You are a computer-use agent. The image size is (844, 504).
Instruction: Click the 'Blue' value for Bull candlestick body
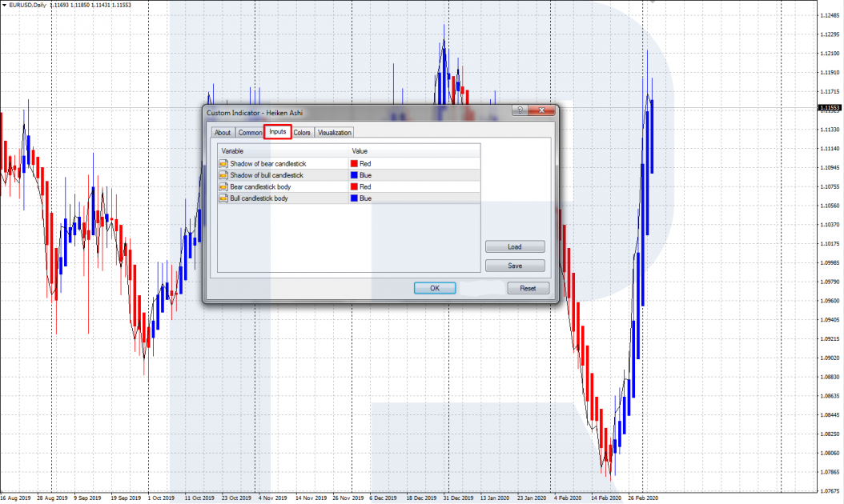coord(365,198)
